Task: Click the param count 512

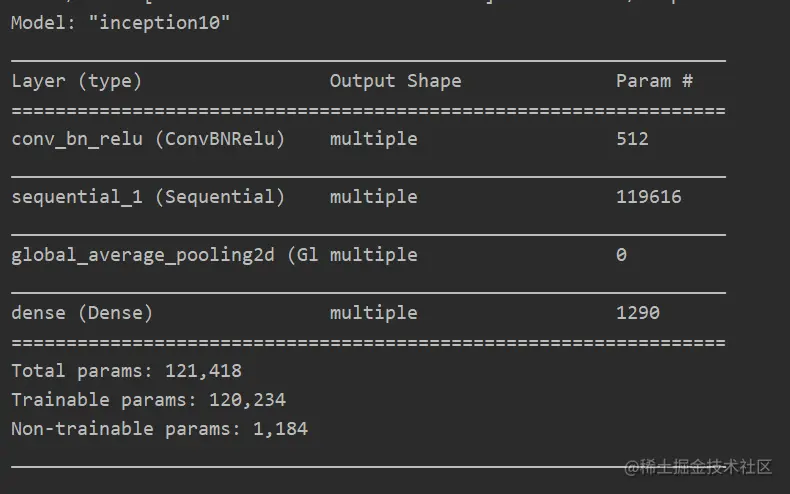Action: [632, 139]
